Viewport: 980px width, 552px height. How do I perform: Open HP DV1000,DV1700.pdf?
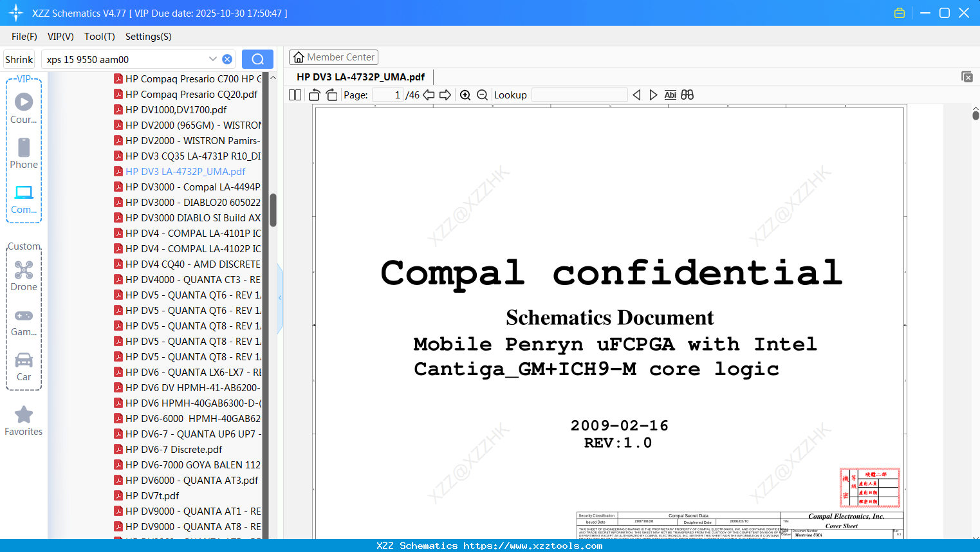(171, 109)
